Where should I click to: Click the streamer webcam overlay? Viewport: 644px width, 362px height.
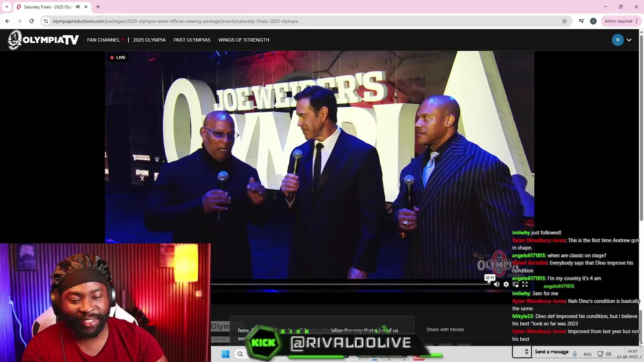(105, 303)
